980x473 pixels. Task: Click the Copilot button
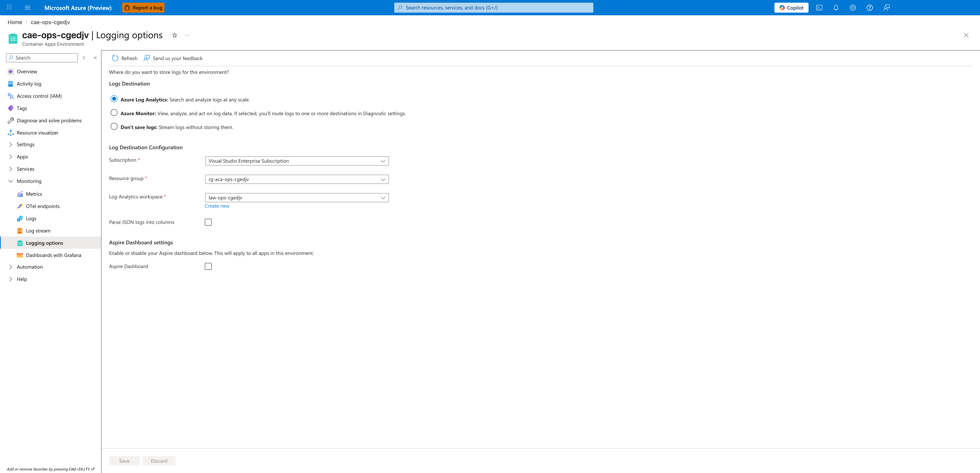tap(791, 8)
